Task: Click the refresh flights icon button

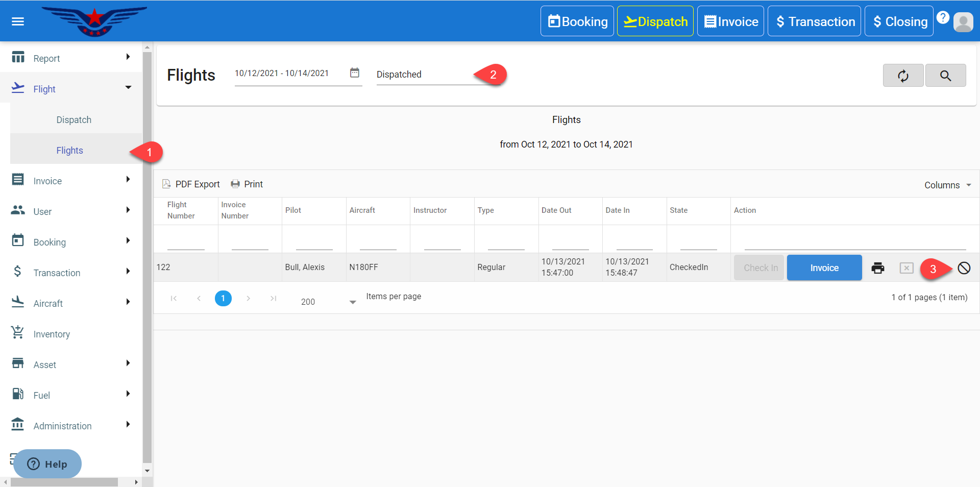Action: tap(903, 76)
